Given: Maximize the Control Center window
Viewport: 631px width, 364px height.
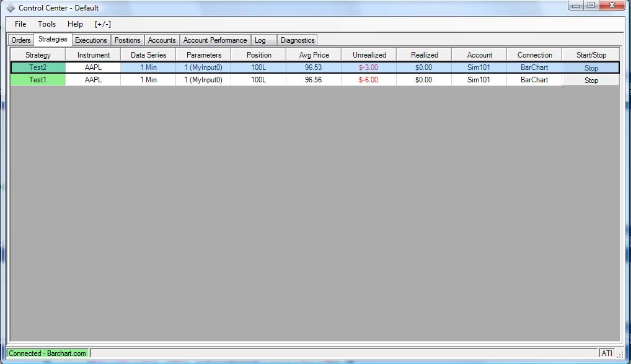Looking at the screenshot, I should pyautogui.click(x=591, y=6).
